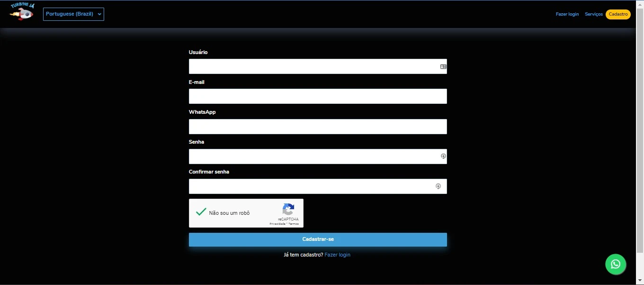Focus the Usuário input field
Image resolution: width=644 pixels, height=285 pixels.
(x=313, y=66)
